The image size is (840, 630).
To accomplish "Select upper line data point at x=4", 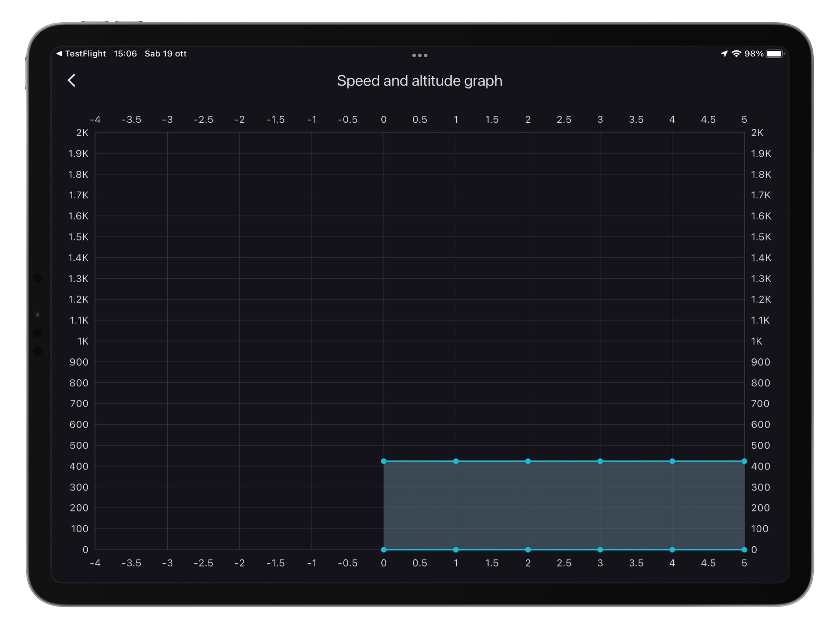I will pyautogui.click(x=672, y=461).
